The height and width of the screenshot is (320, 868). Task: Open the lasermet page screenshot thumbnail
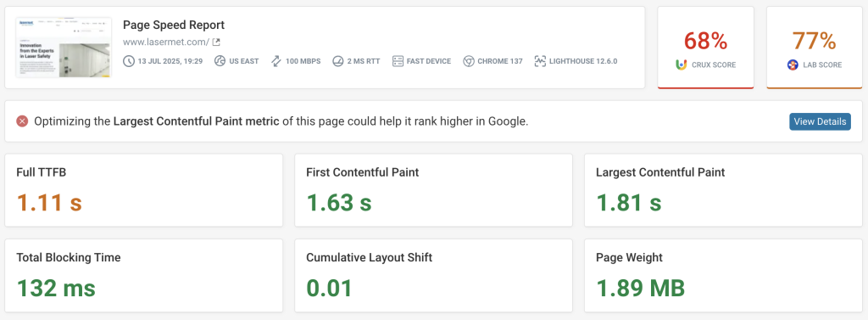tap(64, 48)
